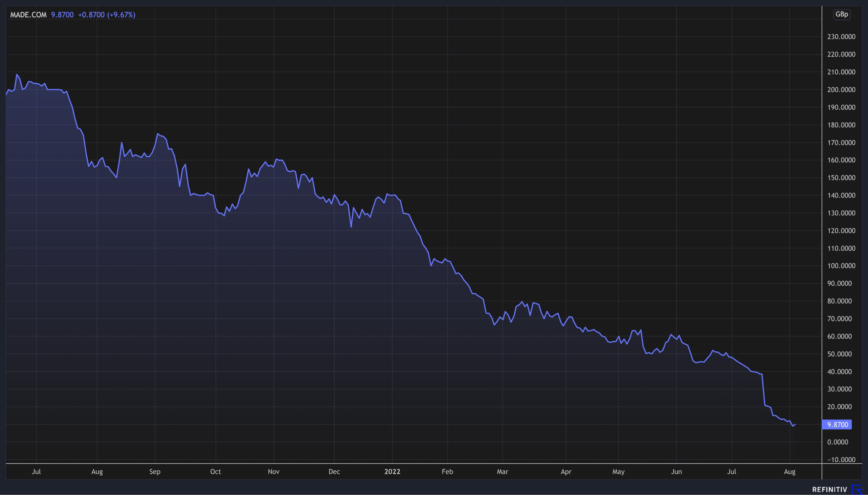The image size is (868, 495).
Task: Click the 100.0000 price axis label
Action: (x=841, y=266)
